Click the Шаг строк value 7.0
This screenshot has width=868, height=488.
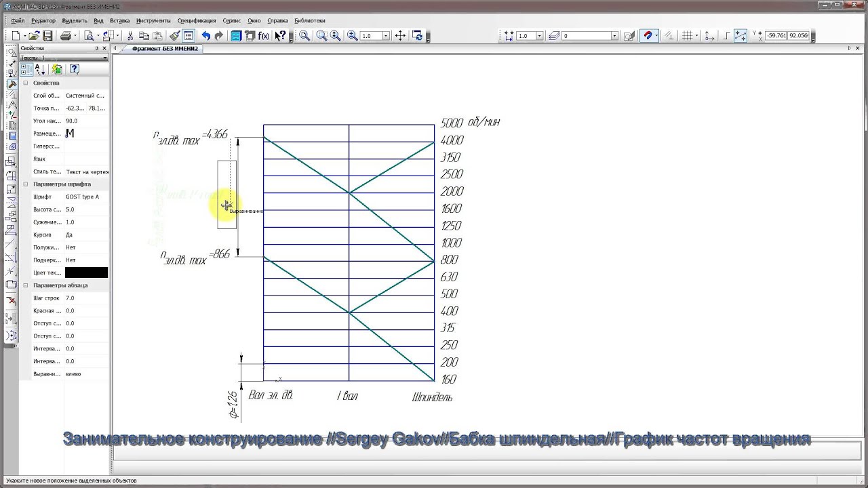click(x=70, y=298)
